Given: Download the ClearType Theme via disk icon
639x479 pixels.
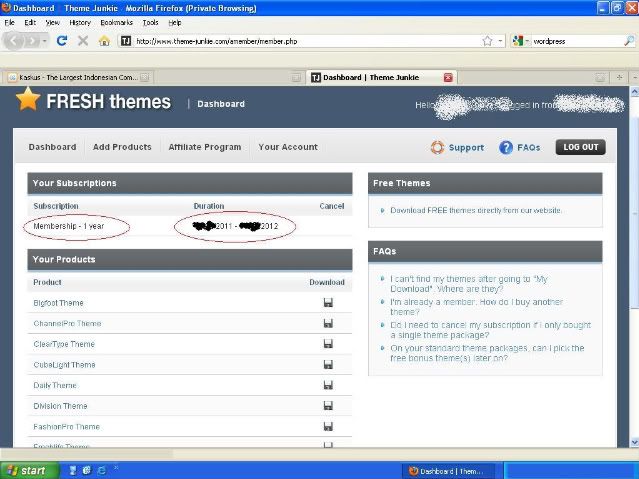Looking at the screenshot, I should pyautogui.click(x=328, y=344).
